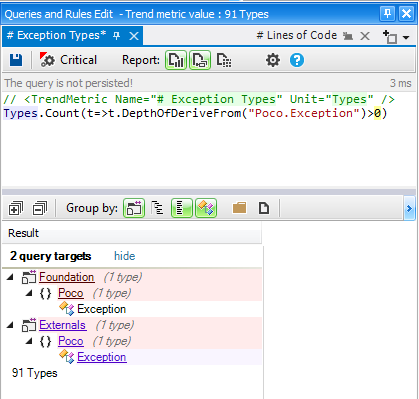Click the "2 query targets" label
Screen dimensions: 419x399
pos(50,256)
